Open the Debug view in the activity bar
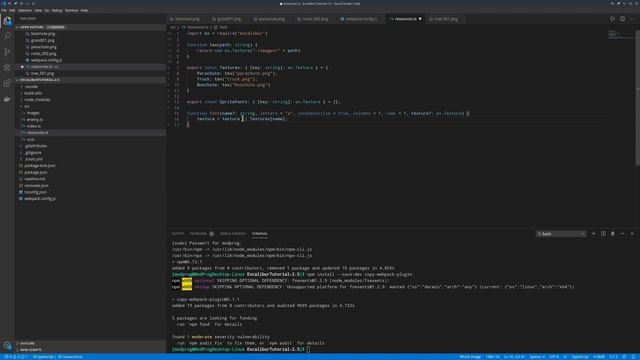Screen dimensions: 640x360 point(7,67)
